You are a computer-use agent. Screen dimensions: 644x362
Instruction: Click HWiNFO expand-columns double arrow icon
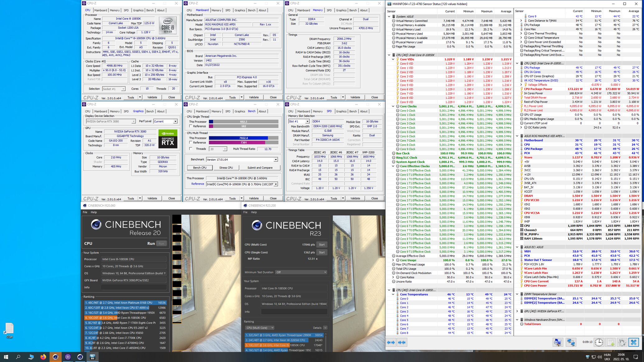[x=391, y=342]
